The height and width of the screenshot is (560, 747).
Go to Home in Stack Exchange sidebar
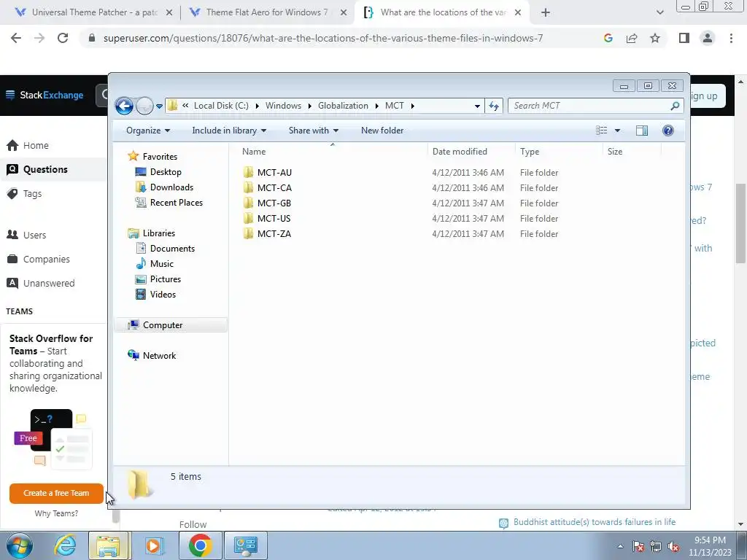coord(28,145)
